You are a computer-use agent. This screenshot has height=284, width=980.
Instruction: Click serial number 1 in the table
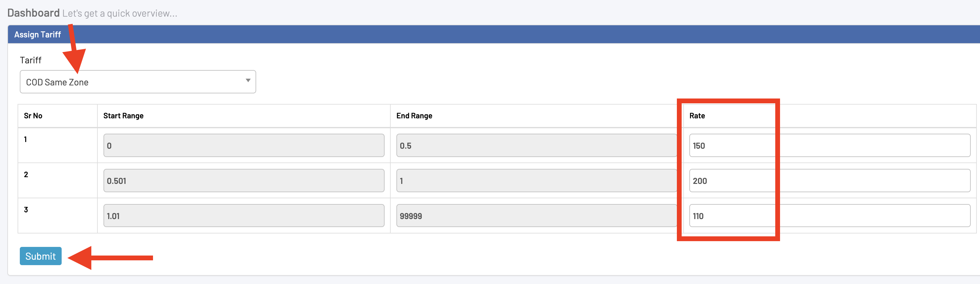coord(26,139)
